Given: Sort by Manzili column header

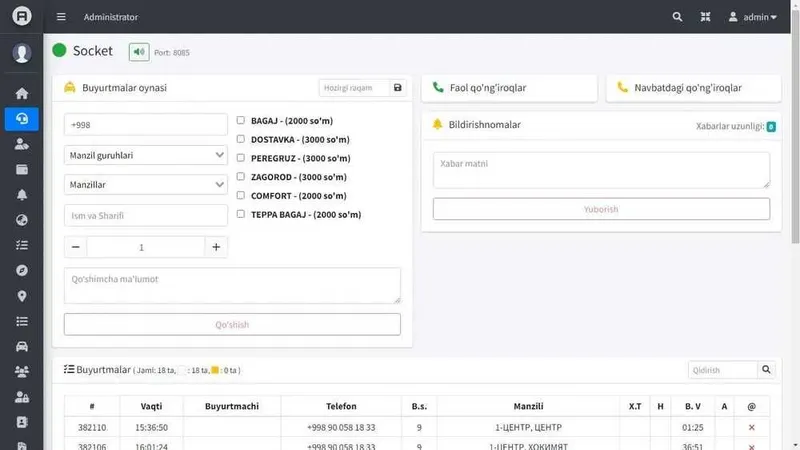Looking at the screenshot, I should [x=528, y=406].
